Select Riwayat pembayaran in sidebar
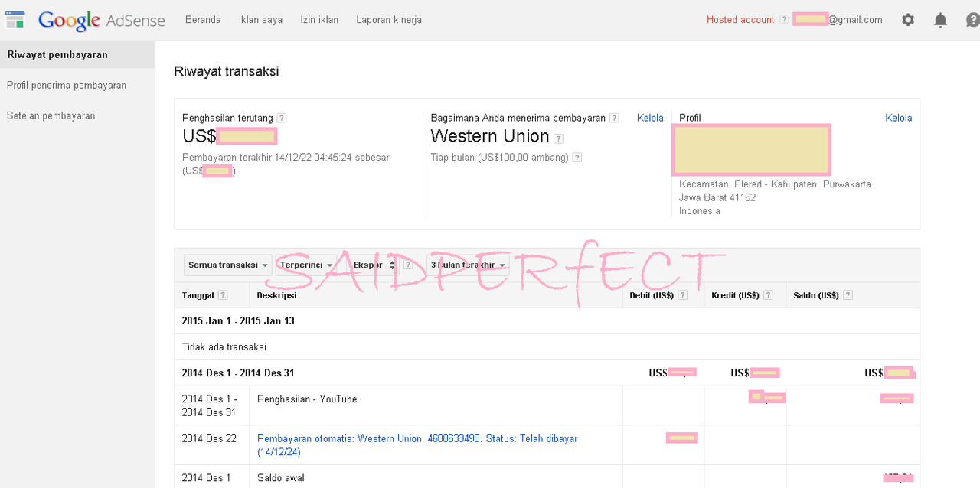 coord(77,54)
